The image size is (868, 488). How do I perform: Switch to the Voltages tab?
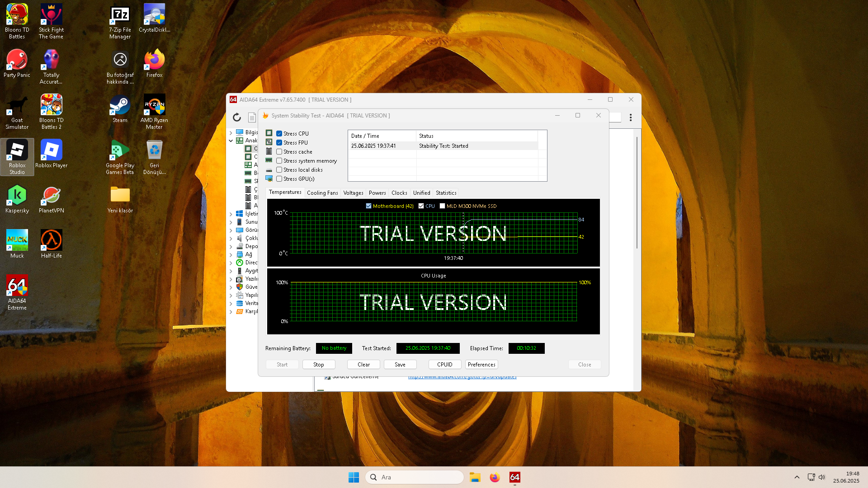click(353, 193)
